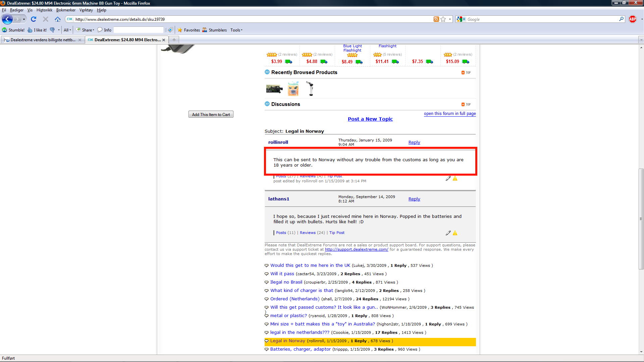Click the I like it! thumbs-up button

(x=37, y=30)
